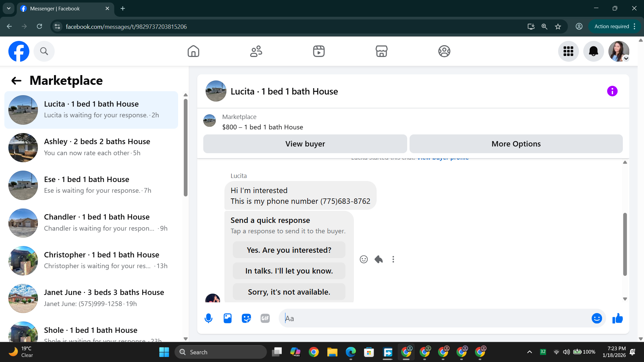Send a thumbs-up like
The image size is (644, 362).
click(618, 318)
